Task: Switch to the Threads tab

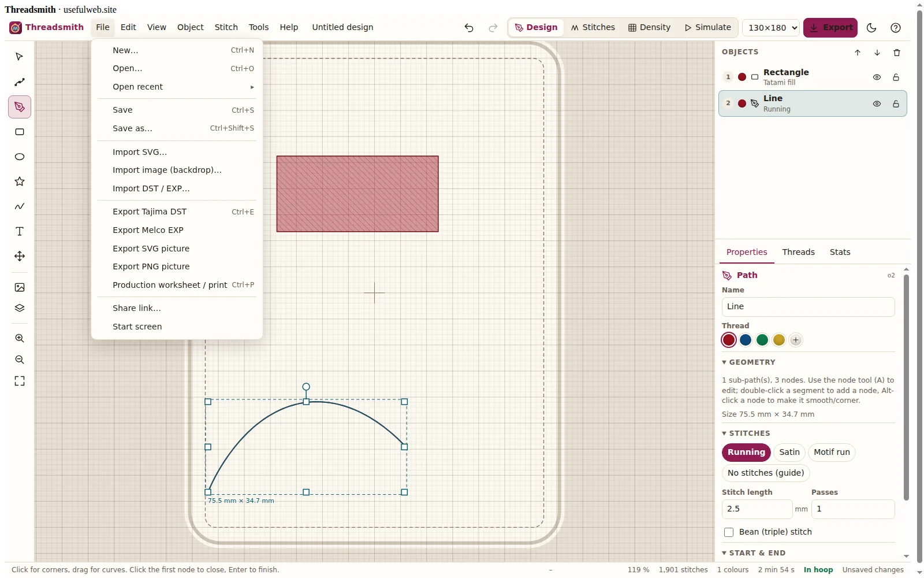Action: coord(798,252)
